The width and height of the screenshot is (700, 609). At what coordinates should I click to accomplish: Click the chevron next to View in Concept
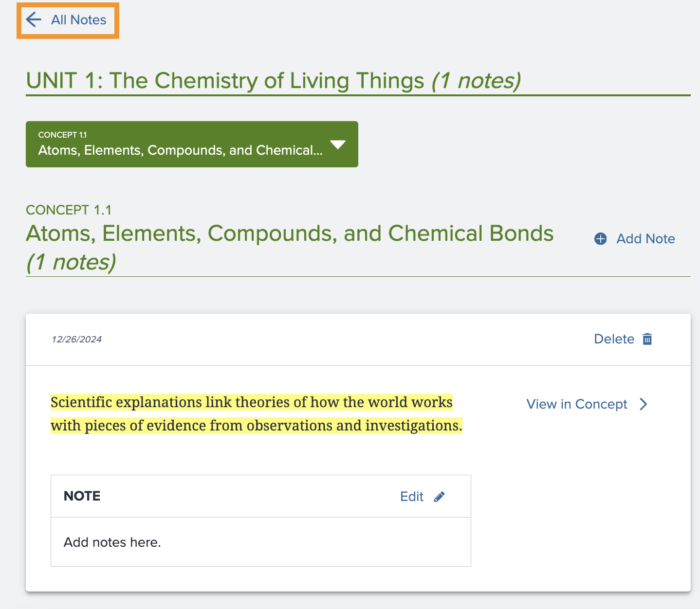(644, 404)
